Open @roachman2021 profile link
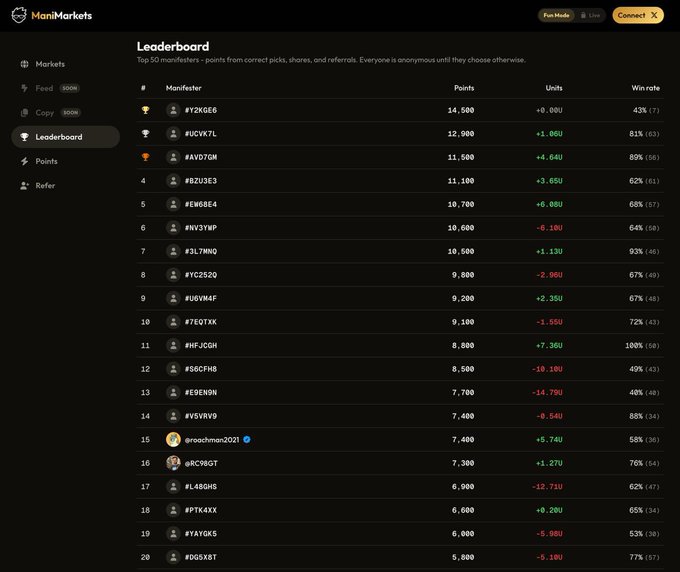This screenshot has height=572, width=680. pos(212,440)
